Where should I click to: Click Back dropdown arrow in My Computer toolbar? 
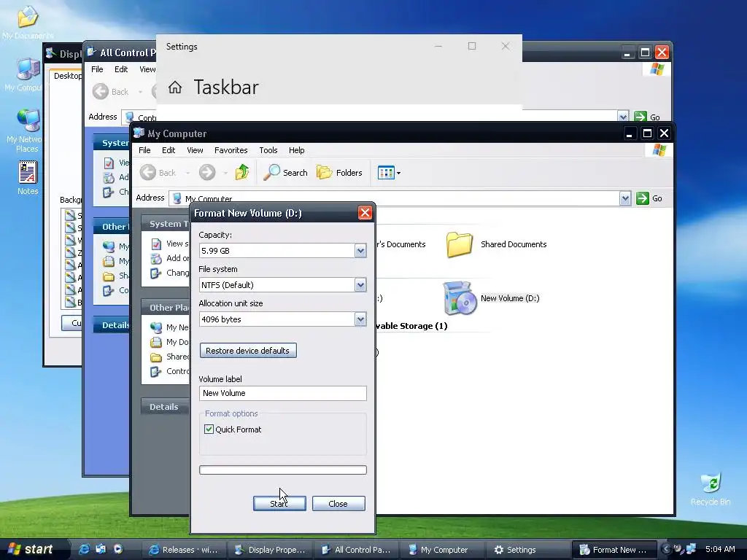(187, 173)
